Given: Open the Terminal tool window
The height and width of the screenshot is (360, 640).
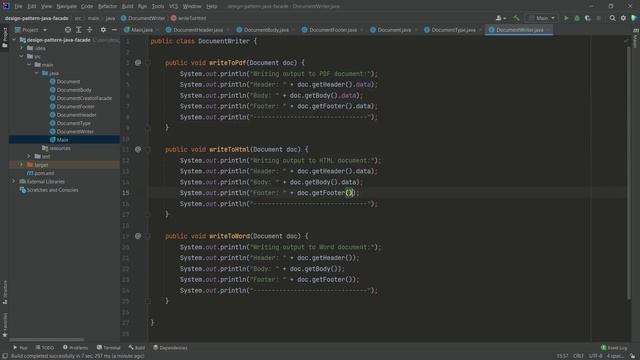Looking at the screenshot, I should pyautogui.click(x=109, y=348).
